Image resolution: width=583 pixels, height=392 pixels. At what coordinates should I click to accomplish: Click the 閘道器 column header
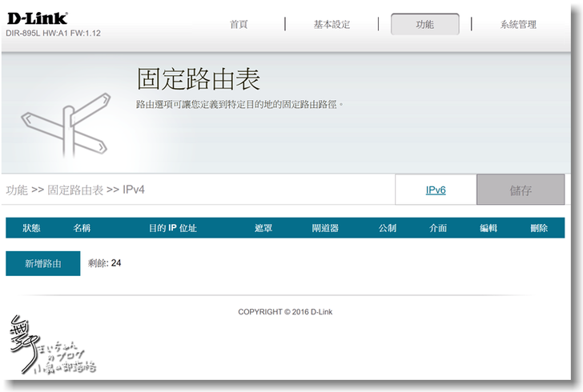point(325,228)
